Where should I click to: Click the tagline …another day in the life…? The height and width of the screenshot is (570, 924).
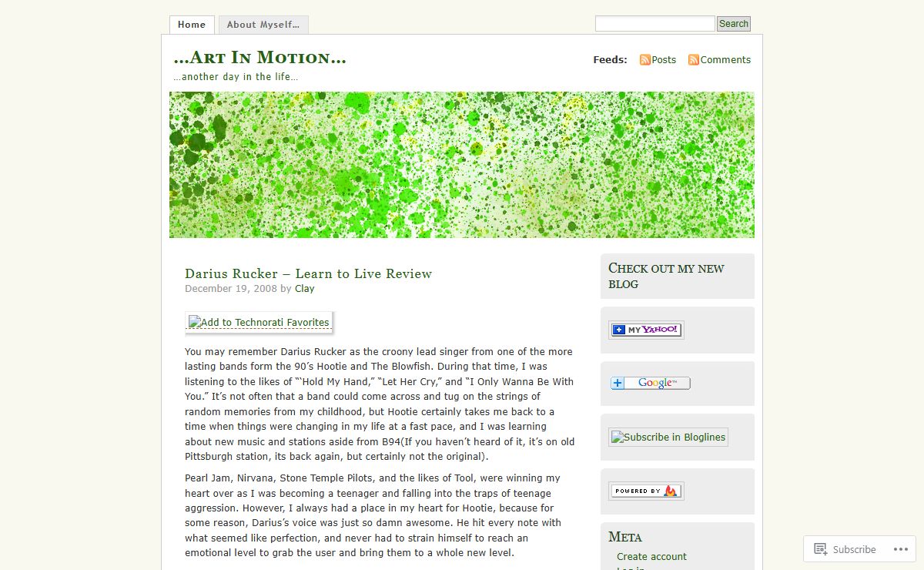tap(236, 77)
